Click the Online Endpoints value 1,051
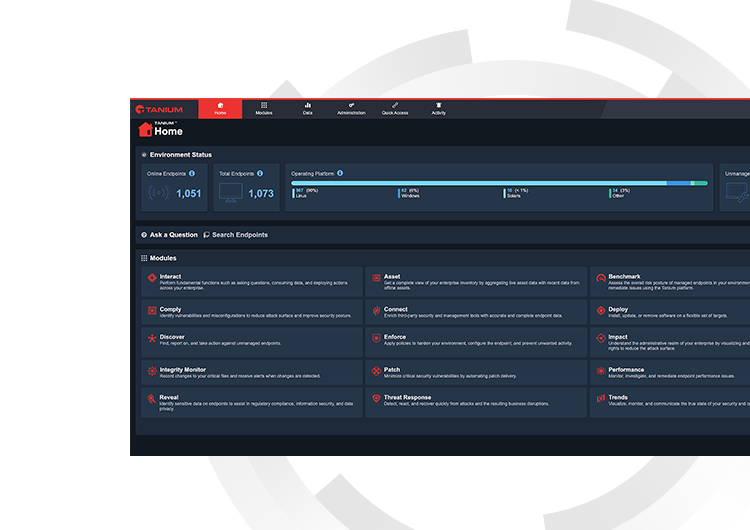 (189, 193)
